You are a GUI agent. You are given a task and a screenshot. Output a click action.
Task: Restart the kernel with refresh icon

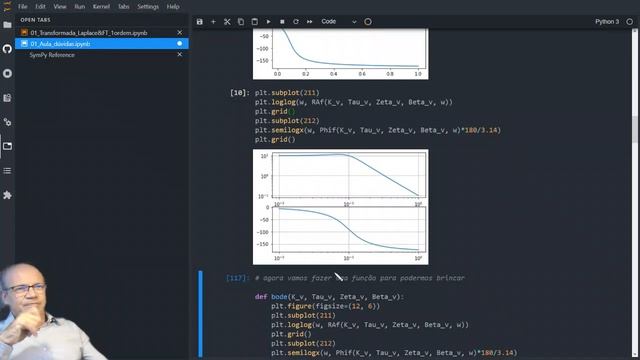click(x=296, y=22)
